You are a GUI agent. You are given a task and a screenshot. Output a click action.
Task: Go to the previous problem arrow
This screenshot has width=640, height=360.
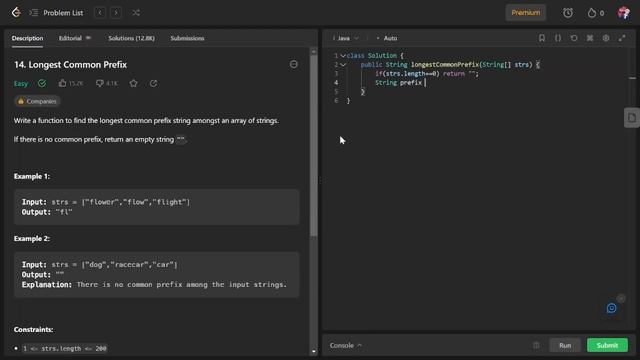[100, 13]
